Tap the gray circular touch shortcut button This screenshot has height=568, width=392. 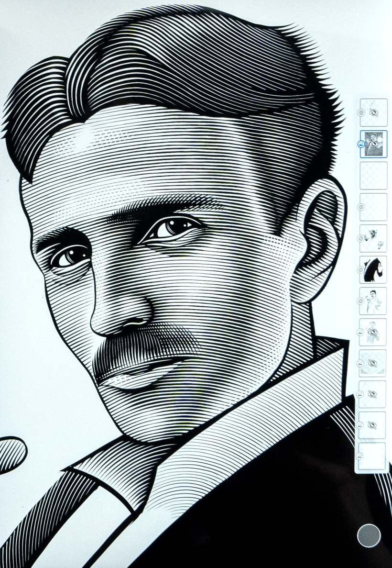(369, 535)
